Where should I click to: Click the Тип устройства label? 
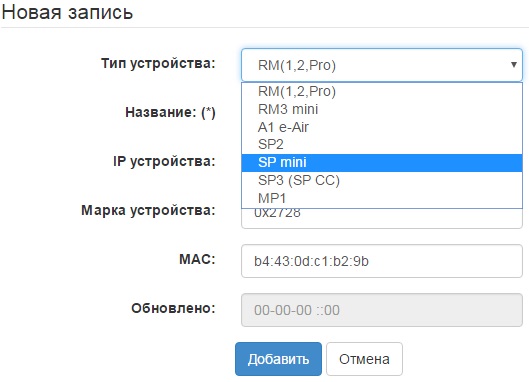[158, 63]
